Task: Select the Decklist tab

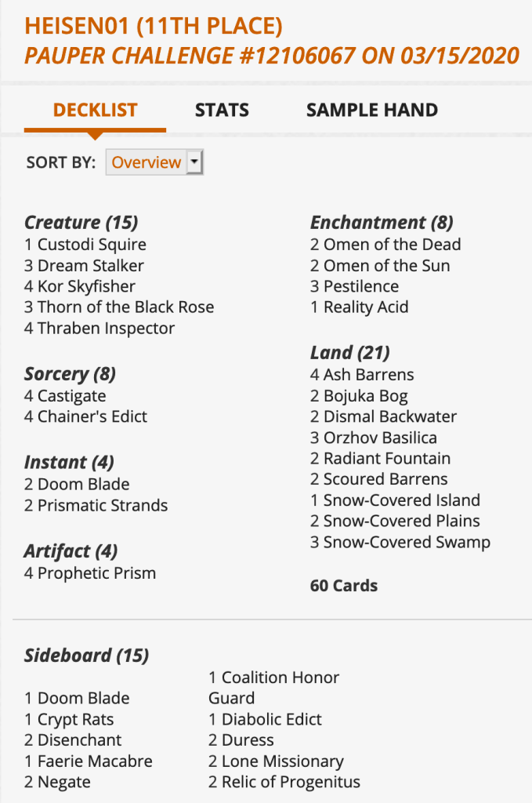Action: pos(95,110)
